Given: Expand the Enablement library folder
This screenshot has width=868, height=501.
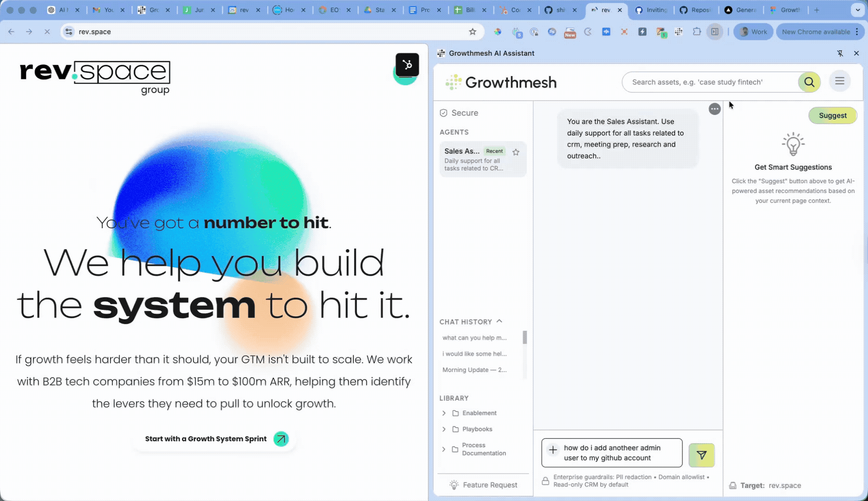Looking at the screenshot, I should click(444, 413).
